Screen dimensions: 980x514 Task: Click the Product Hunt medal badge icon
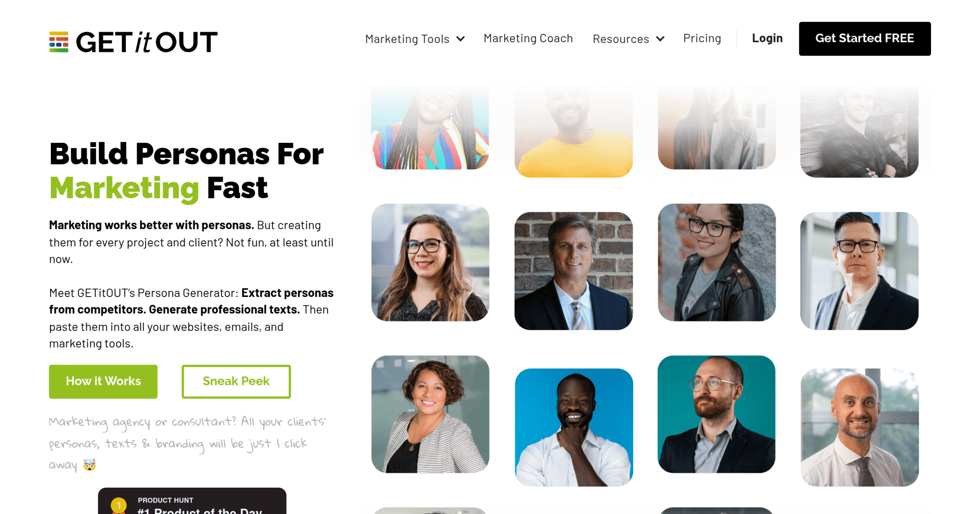pos(118,506)
